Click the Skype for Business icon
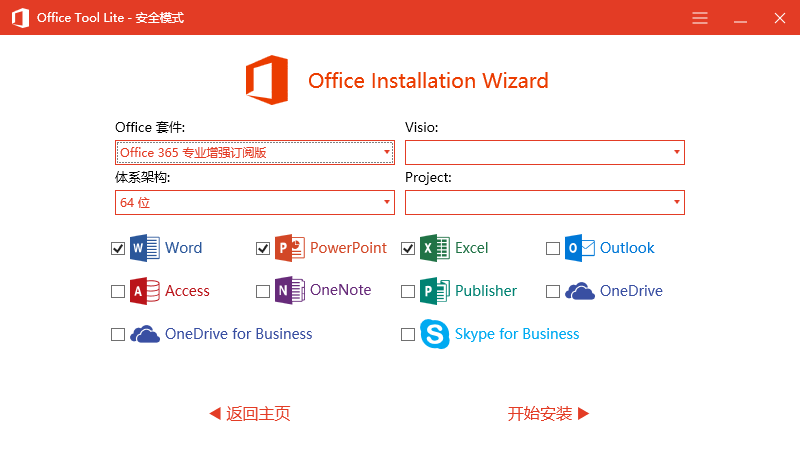 pyautogui.click(x=435, y=334)
